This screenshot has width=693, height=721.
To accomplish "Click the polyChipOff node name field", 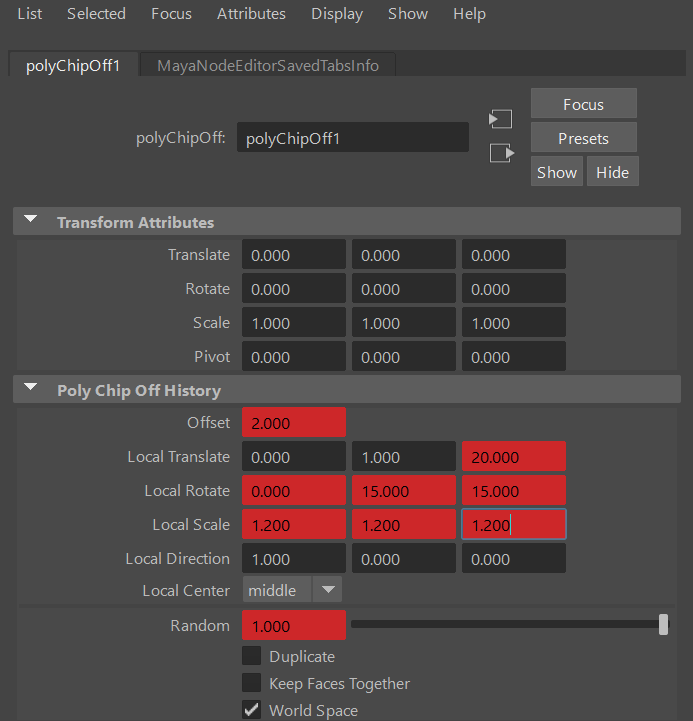I will (x=353, y=137).
